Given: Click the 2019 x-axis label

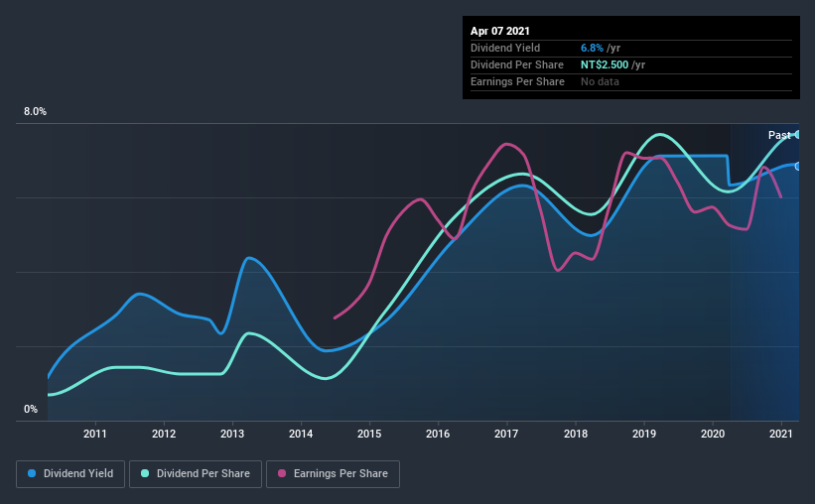Looking at the screenshot, I should tap(644, 434).
